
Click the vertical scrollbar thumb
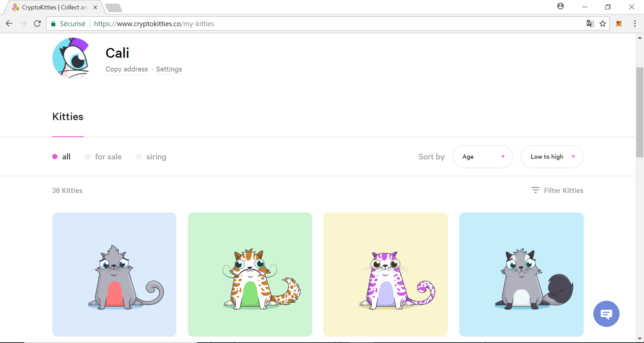640,112
